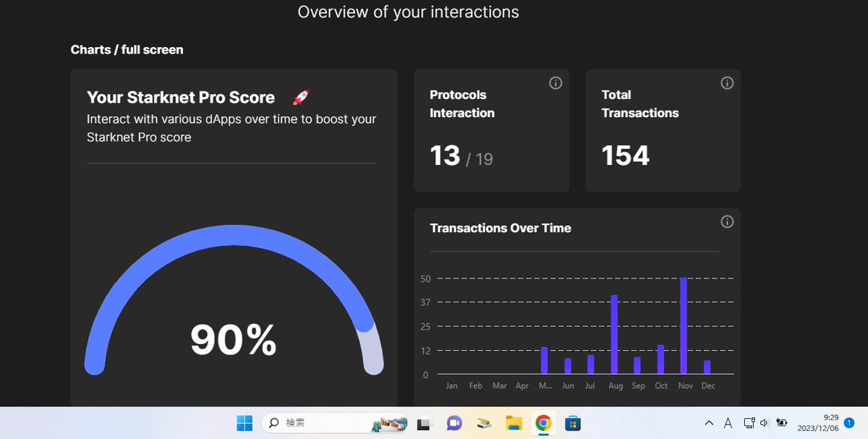
Task: Click the 'Jan' label on the chart axis
Action: pos(452,386)
